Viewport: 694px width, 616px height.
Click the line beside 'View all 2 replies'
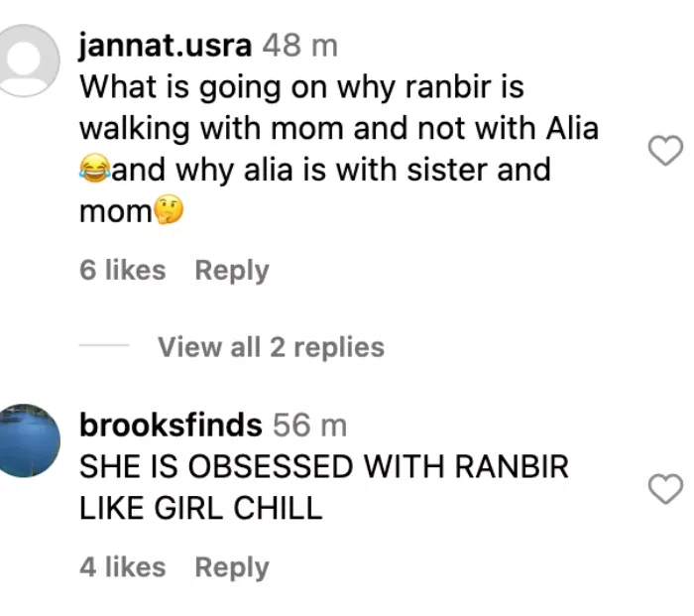(x=104, y=347)
